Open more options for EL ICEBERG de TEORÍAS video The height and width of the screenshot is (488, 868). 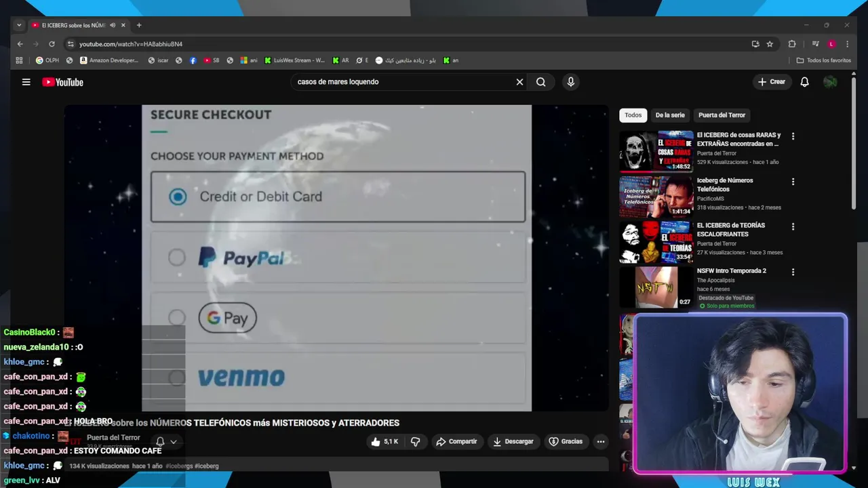click(793, 226)
